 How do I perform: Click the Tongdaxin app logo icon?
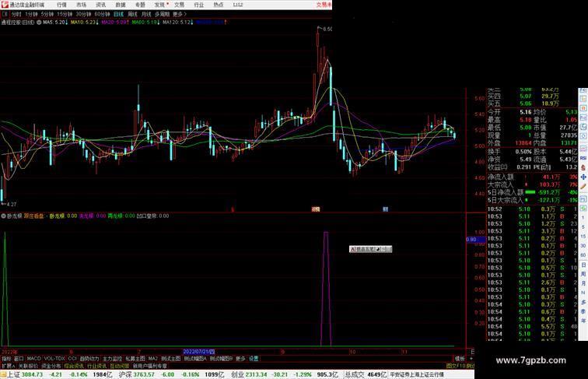(5, 5)
